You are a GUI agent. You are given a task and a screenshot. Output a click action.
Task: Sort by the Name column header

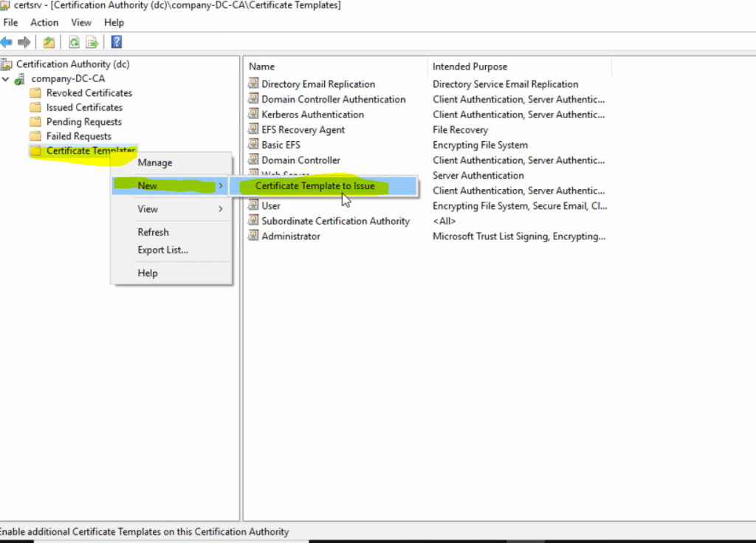tap(262, 66)
